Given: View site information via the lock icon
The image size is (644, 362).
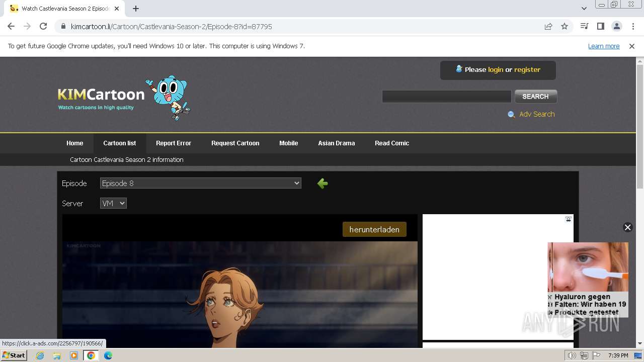Looking at the screenshot, I should point(63,26).
